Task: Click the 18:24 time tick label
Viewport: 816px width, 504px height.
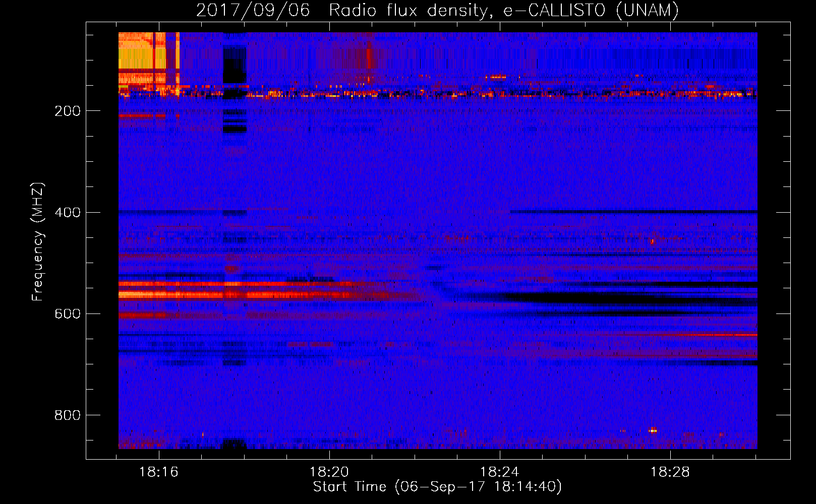Action: pos(499,472)
